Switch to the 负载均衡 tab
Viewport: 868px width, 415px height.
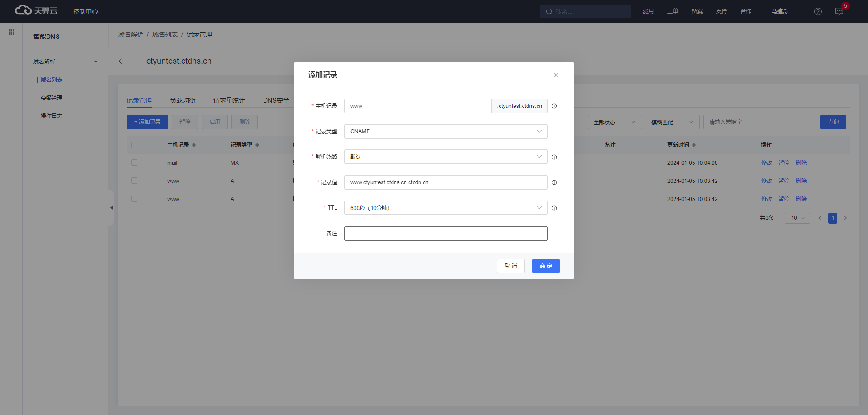(183, 100)
